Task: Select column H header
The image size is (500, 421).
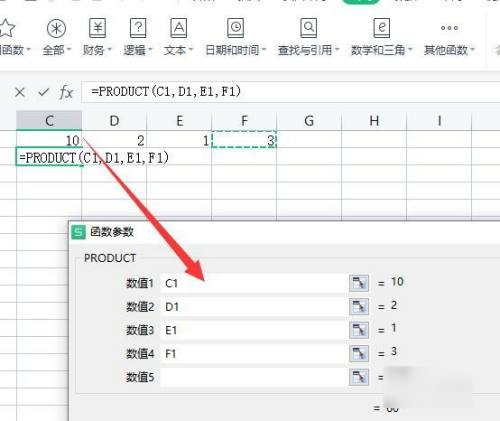Action: pos(374,121)
